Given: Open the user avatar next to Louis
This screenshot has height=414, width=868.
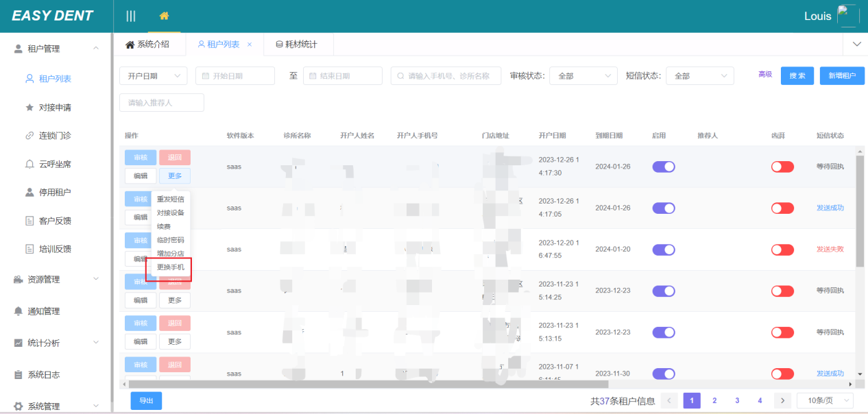Looking at the screenshot, I should point(848,16).
